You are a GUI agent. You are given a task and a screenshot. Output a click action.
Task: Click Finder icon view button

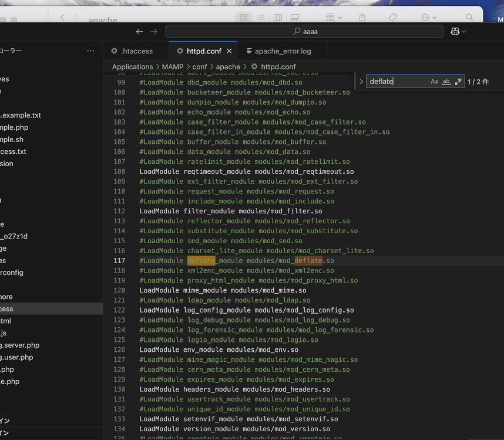243,17
